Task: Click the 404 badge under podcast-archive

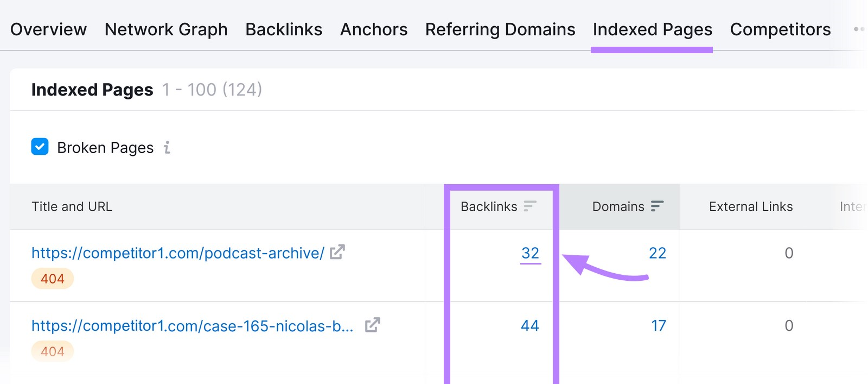Action: point(53,279)
